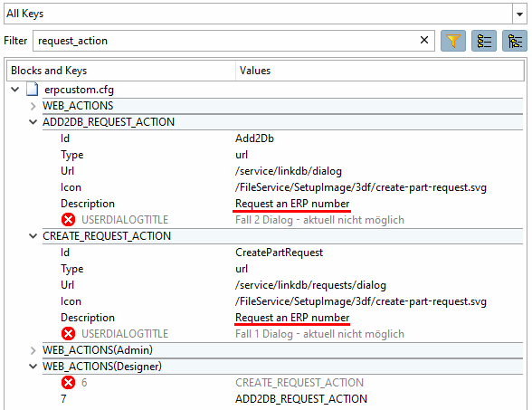532x410 pixels.
Task: Expand the WEB_ACTIONS block
Action: pyautogui.click(x=33, y=106)
